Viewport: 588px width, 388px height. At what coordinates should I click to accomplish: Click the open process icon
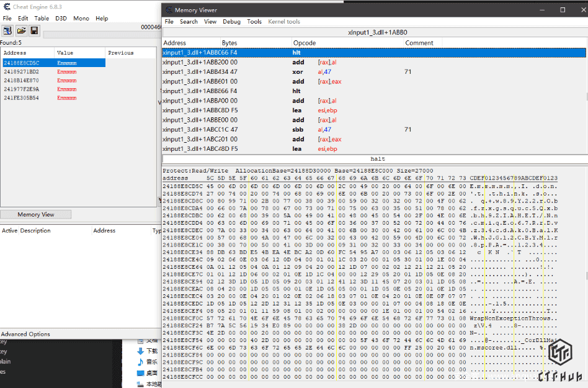[7, 30]
